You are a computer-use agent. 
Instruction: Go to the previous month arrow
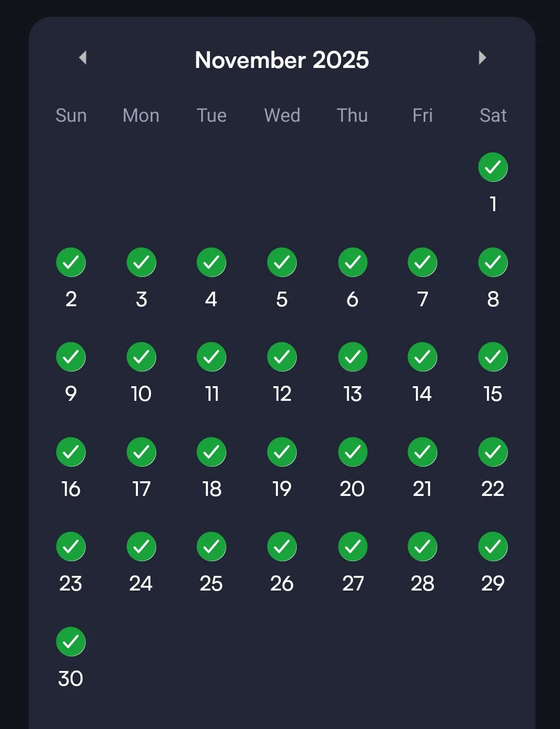point(83,57)
